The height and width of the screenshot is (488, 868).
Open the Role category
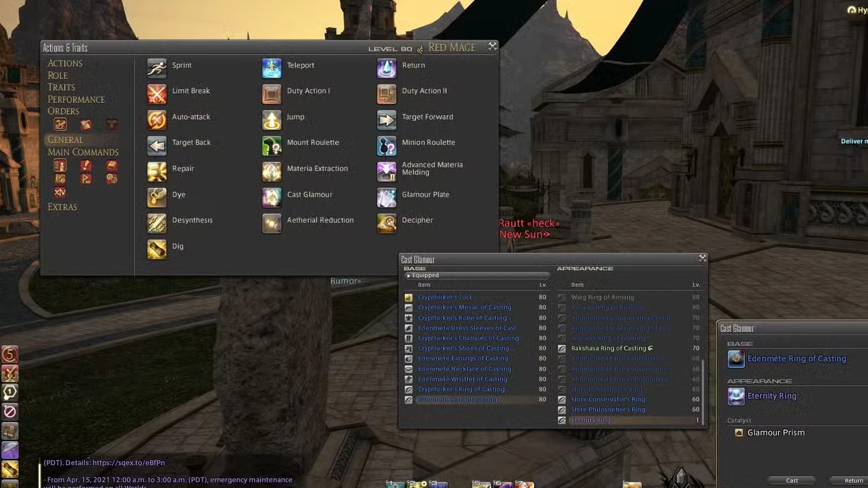tap(58, 76)
